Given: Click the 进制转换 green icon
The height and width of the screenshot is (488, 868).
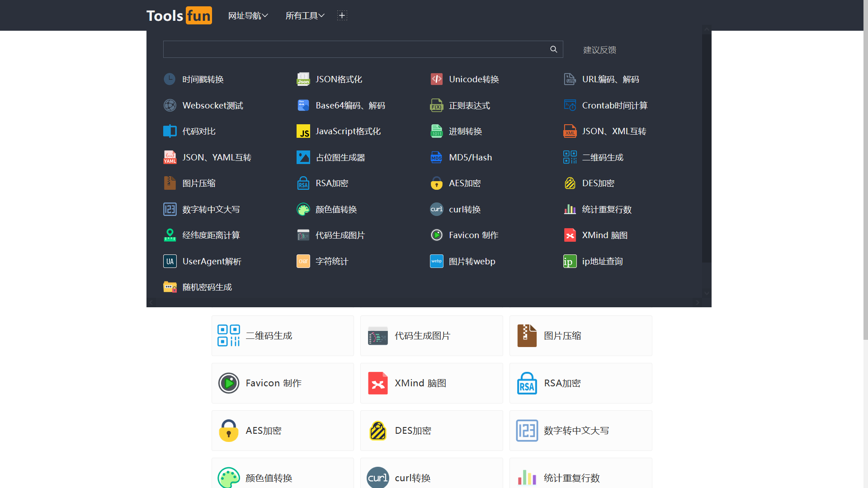Looking at the screenshot, I should click(x=436, y=131).
